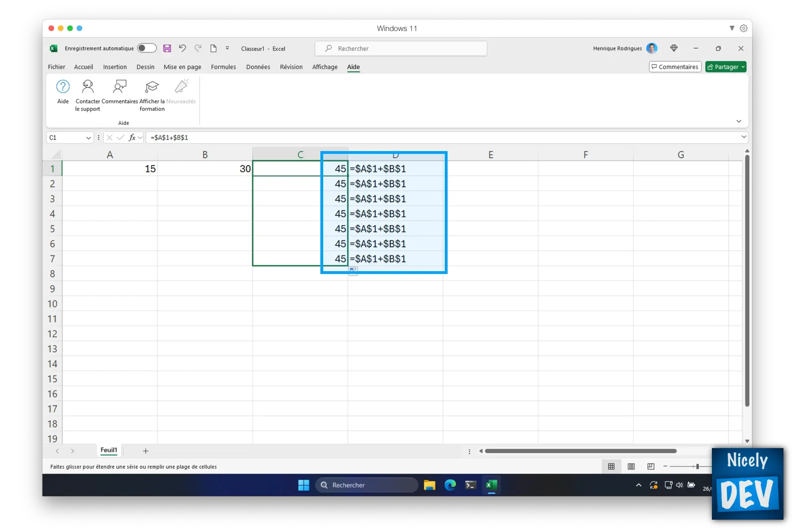Image resolution: width=795 pixels, height=532 pixels.
Task: Click the Save diskette icon
Action: (x=167, y=48)
